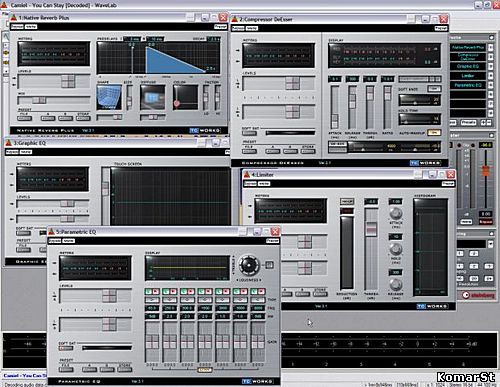Click the Attack knob in the Limiter
This screenshot has width=500, height=387.
(396, 213)
